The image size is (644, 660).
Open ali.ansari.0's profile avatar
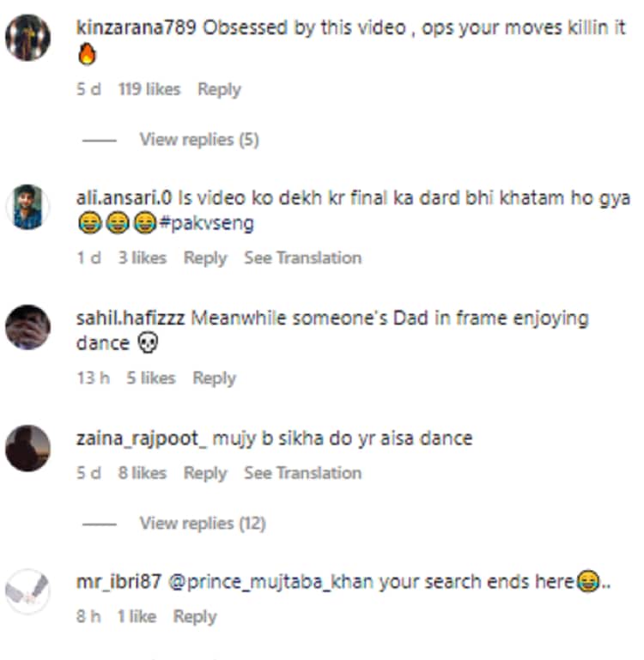click(x=27, y=207)
